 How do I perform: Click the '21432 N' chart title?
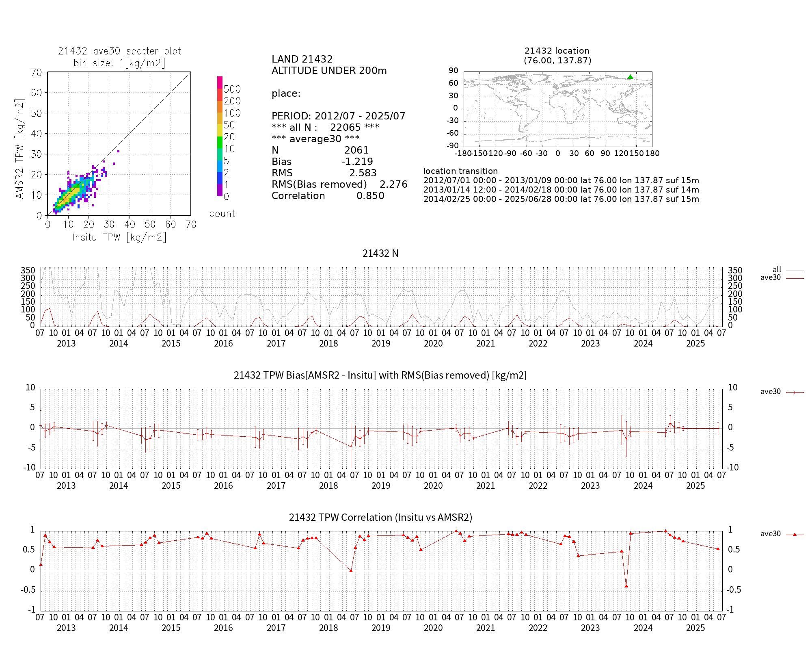click(380, 253)
